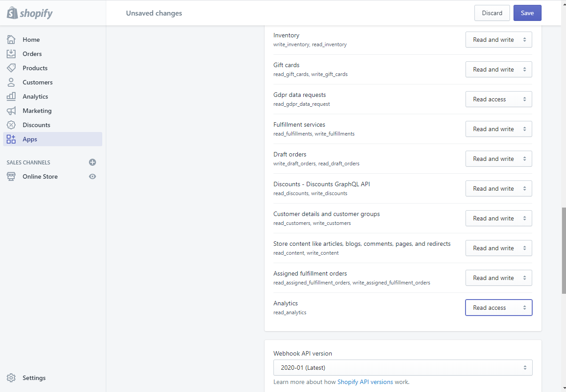
Task: Go to Apps in sidebar
Action: [30, 139]
